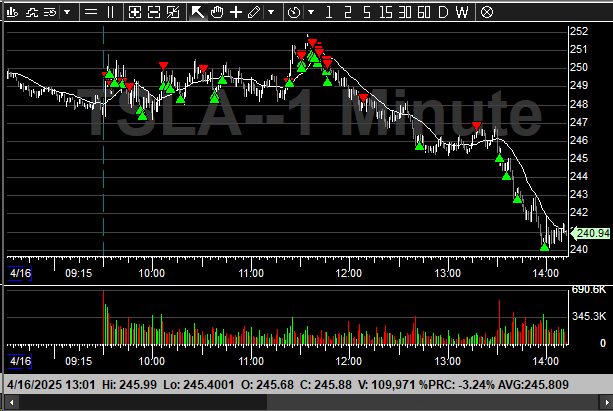Switch to 1 minute interval
The image size is (613, 411).
pyautogui.click(x=328, y=13)
